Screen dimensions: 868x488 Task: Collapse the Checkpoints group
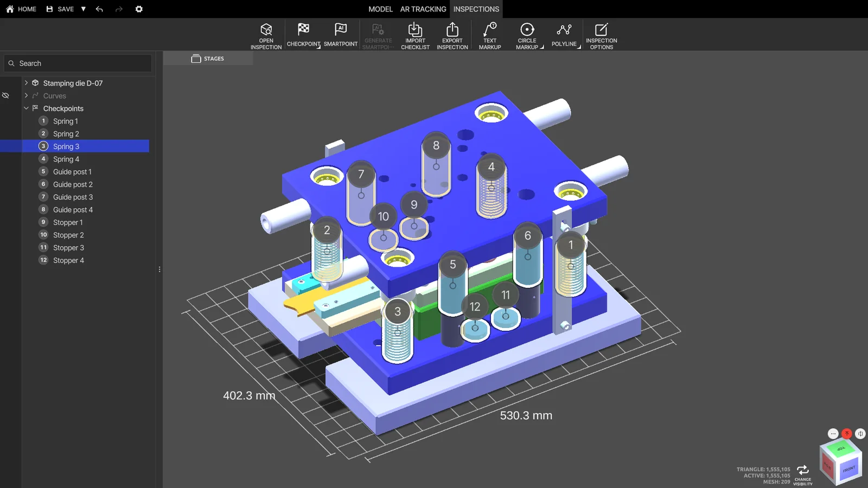click(26, 108)
